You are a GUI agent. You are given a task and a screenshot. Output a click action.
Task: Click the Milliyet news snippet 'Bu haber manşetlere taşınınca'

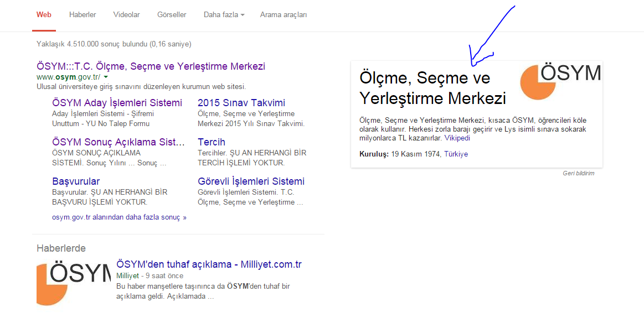click(203, 291)
